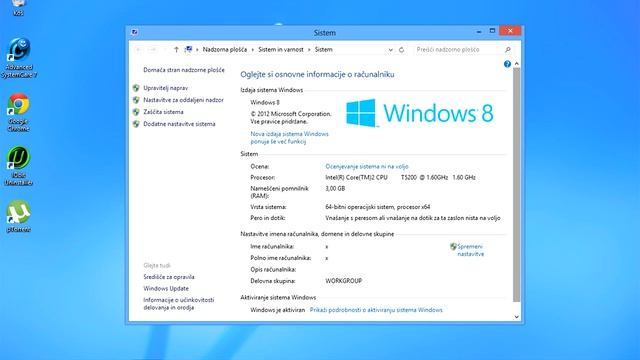The width and height of the screenshot is (640, 360).
Task: Click the 3,00 GB RAM value
Action: pos(335,189)
